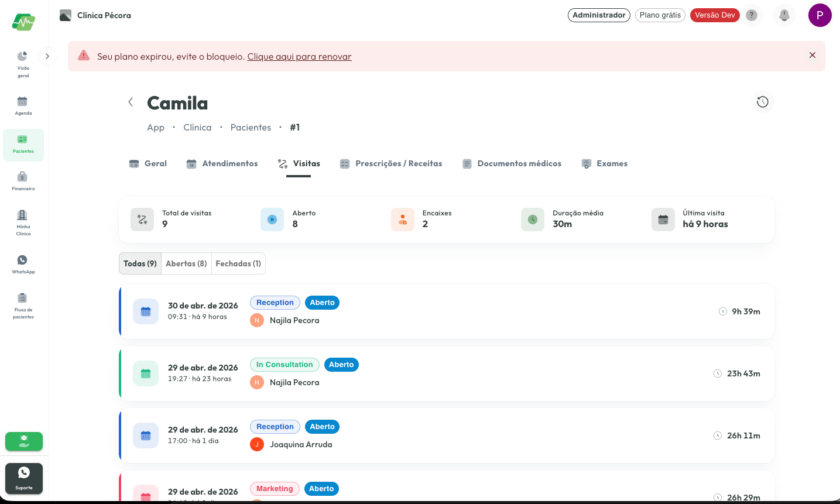Click the Aberto play stat icon
840x504 pixels.
[x=272, y=220]
